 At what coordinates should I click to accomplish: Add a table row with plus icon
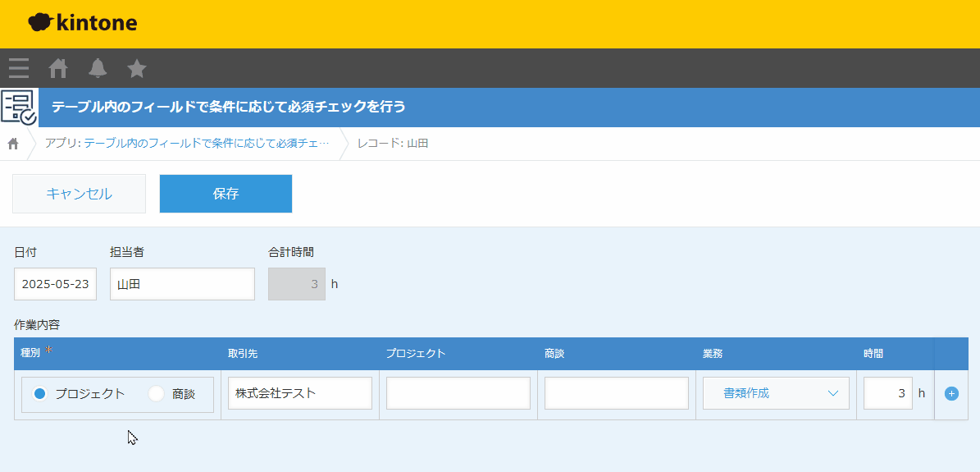pos(951,394)
